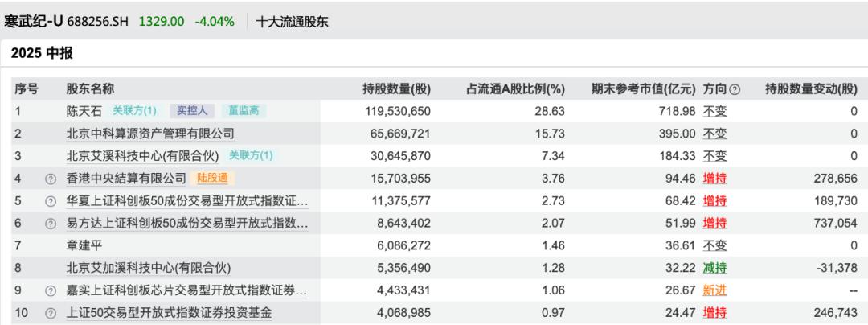Click question icon before 嘉实上证科创板芯片 fund
Image resolution: width=868 pixels, height=325 pixels.
(51, 290)
